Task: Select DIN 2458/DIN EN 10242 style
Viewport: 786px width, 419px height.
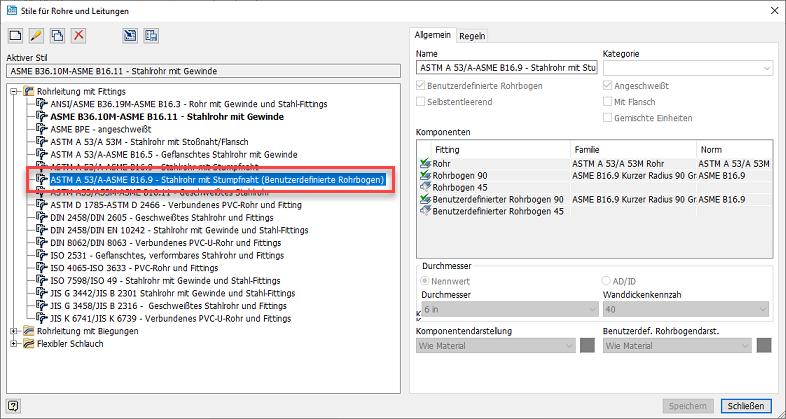Action: tap(179, 230)
